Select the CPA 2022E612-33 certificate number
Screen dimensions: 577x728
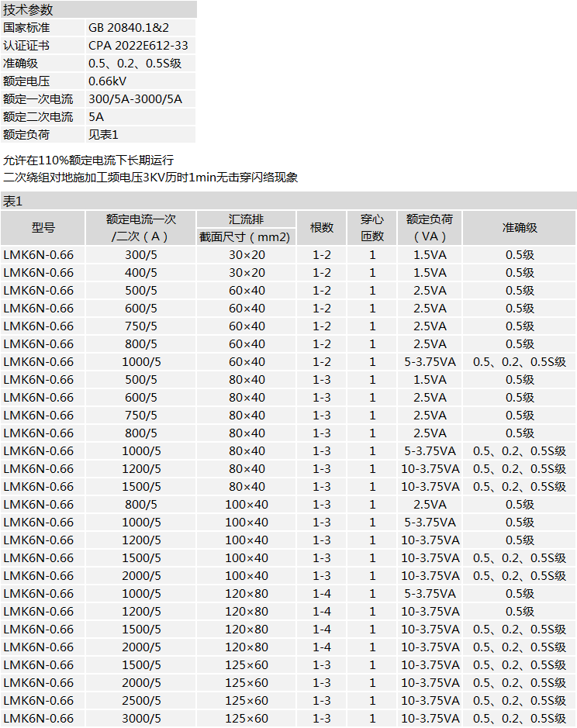pos(138,46)
